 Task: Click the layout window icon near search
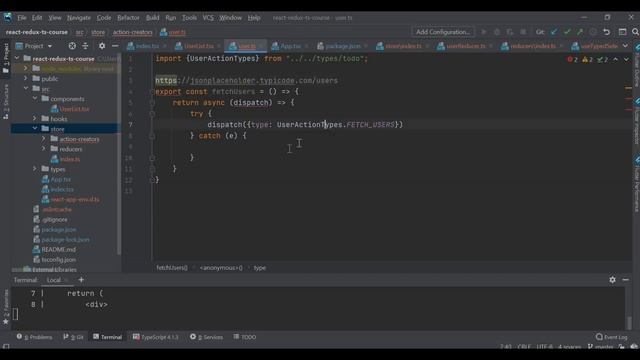(622, 32)
